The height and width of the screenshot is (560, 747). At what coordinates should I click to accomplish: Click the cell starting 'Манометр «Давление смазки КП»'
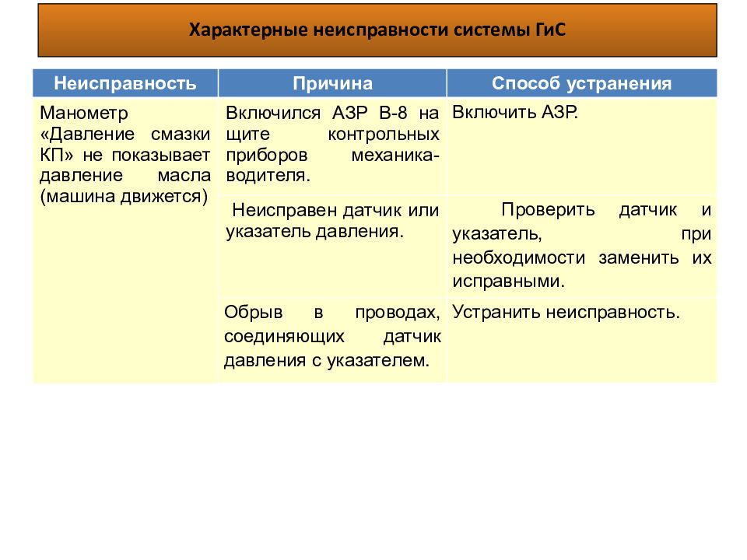125,240
